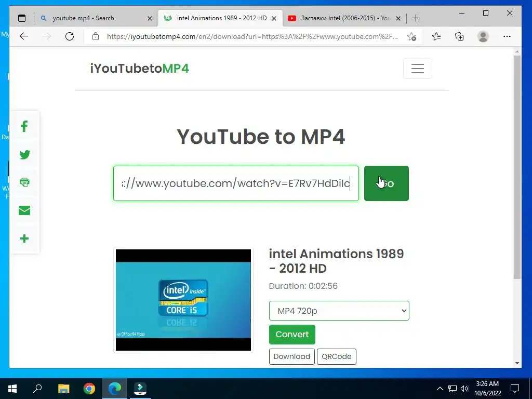This screenshot has width=532, height=399.
Task: Switch to intel Animations 1989 - 2012 HD tab
Action: tap(220, 18)
